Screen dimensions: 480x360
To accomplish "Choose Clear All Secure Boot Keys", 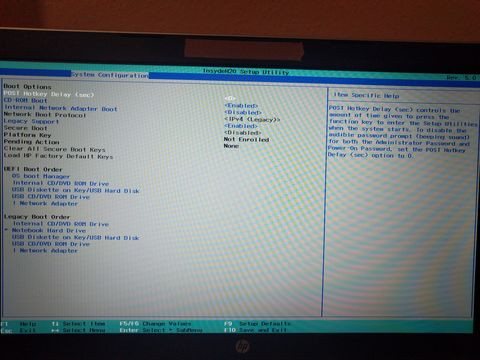I will tap(55, 149).
